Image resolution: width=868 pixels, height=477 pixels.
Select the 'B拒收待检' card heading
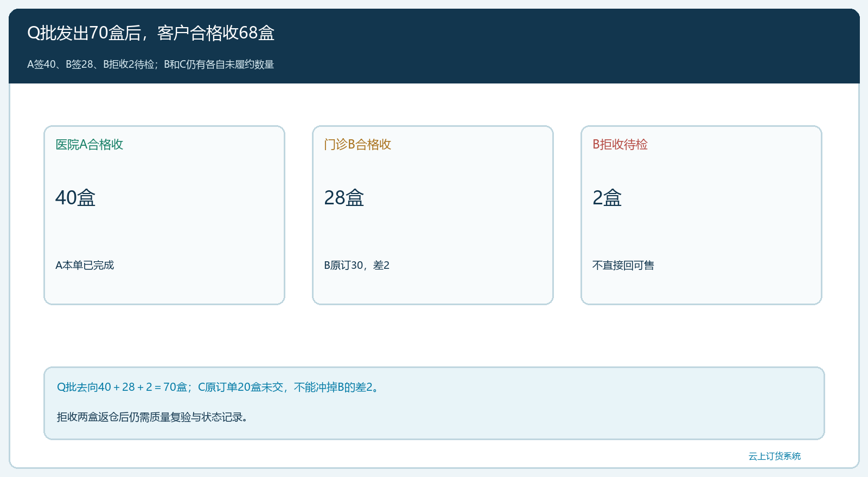(x=620, y=144)
